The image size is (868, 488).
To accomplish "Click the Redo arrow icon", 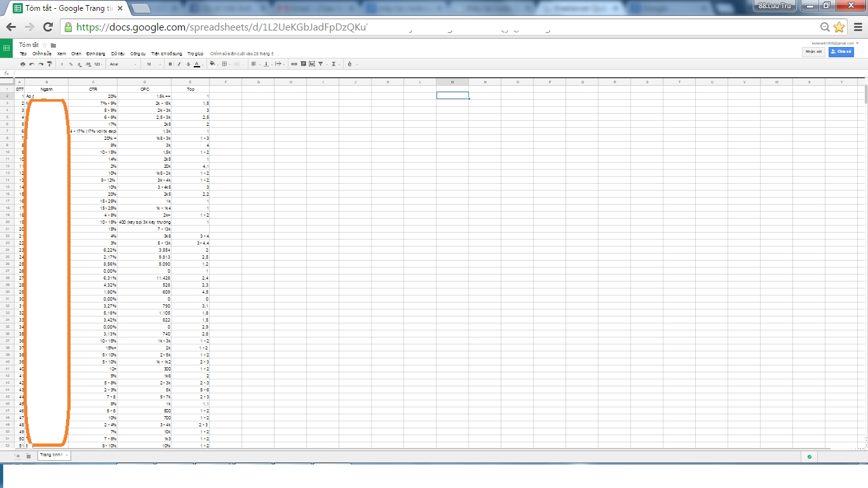I will [x=41, y=64].
